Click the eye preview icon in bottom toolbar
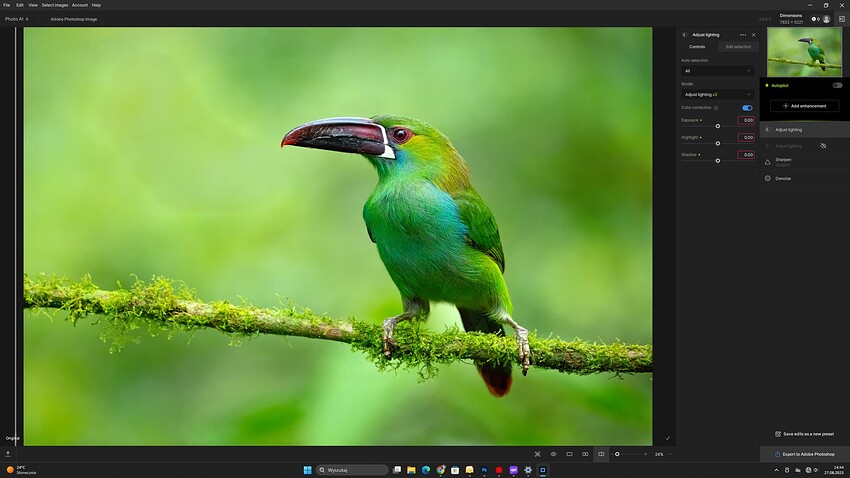 tap(553, 454)
